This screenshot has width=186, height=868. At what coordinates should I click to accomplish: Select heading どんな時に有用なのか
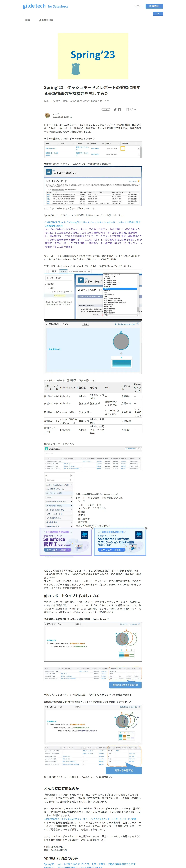[x=61, y=788]
